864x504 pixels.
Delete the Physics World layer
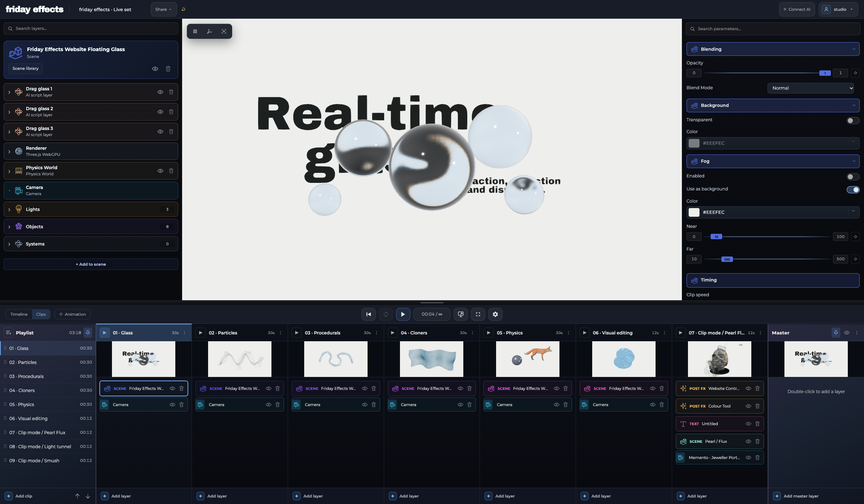click(x=171, y=171)
